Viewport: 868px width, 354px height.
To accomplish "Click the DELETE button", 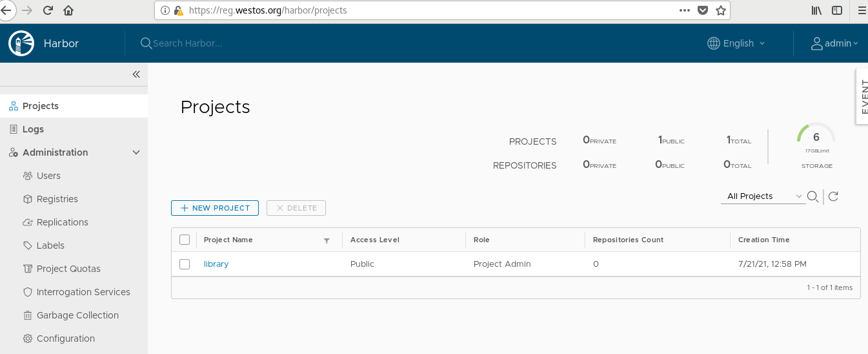I will coord(296,208).
